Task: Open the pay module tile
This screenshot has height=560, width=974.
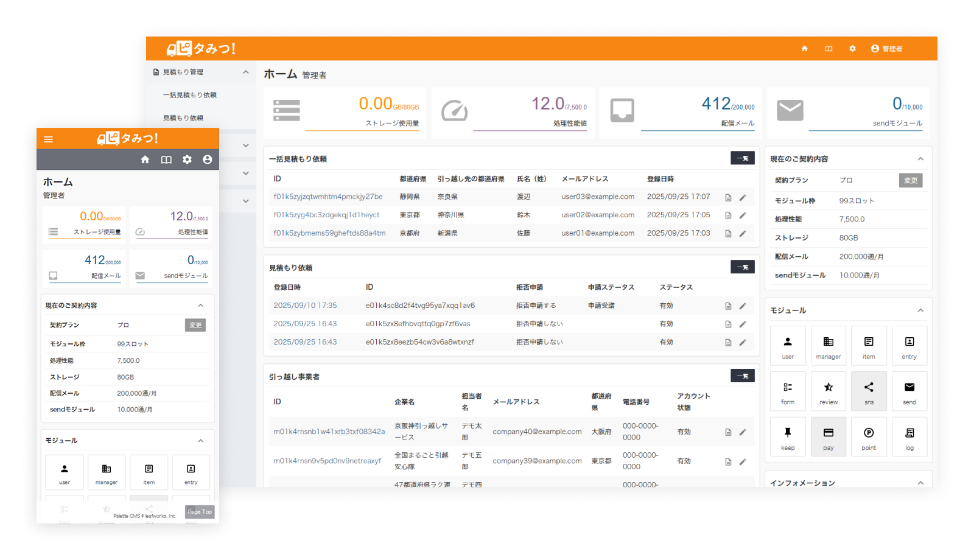Action: (828, 436)
